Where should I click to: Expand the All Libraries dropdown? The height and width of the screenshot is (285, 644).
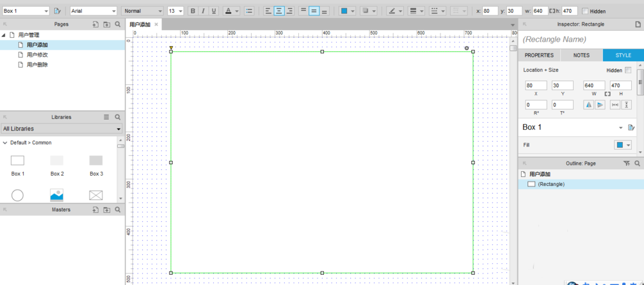point(62,129)
